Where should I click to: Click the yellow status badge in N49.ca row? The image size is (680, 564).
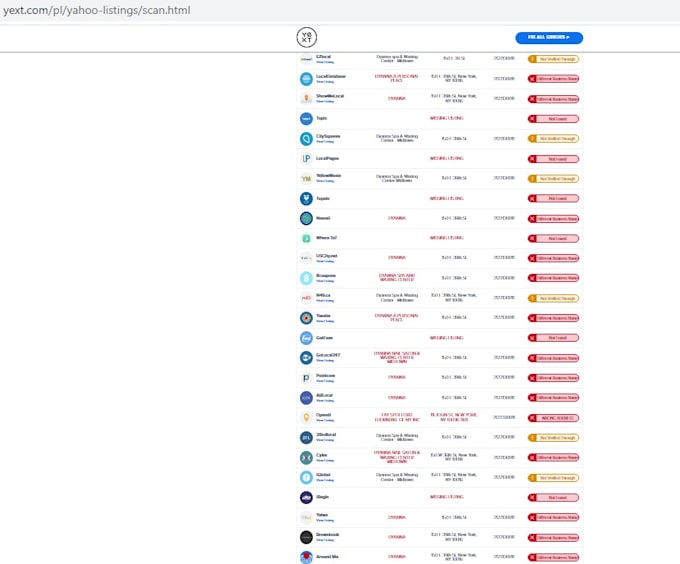point(553,298)
